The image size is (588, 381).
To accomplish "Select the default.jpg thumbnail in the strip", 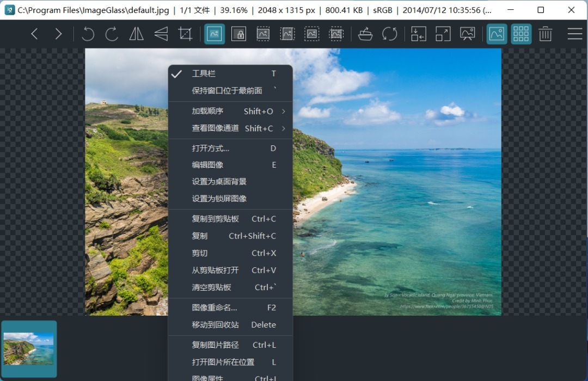I will tap(29, 349).
